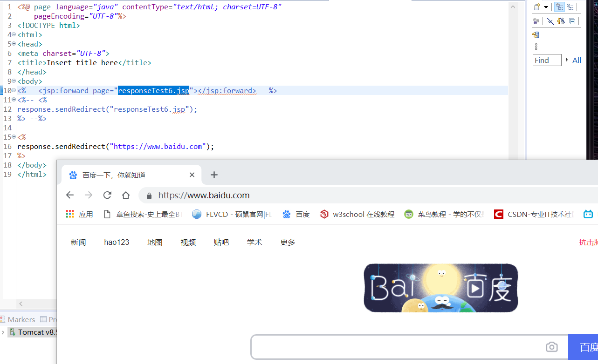Click the Focus on Workweek icon
Image resolution: width=598 pixels, height=364 pixels.
(x=536, y=21)
